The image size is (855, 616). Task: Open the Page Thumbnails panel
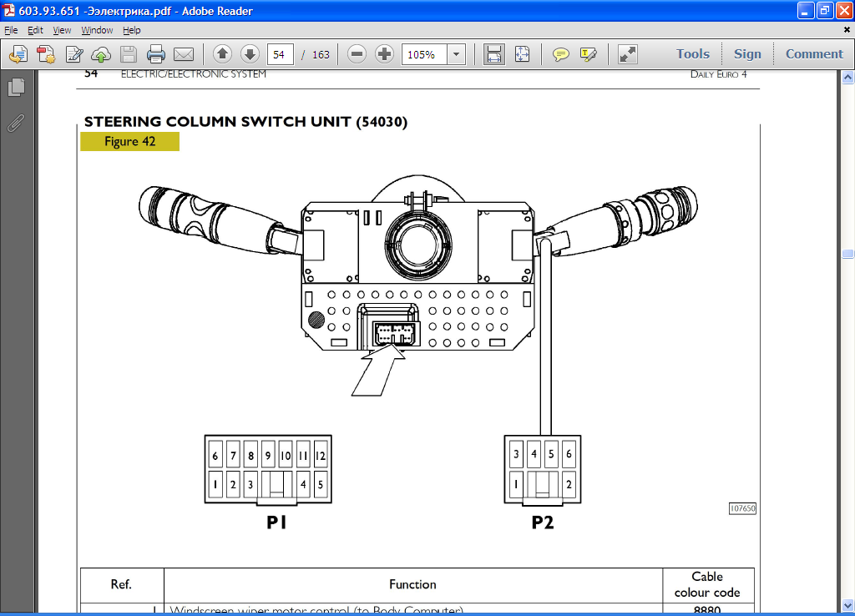(17, 87)
